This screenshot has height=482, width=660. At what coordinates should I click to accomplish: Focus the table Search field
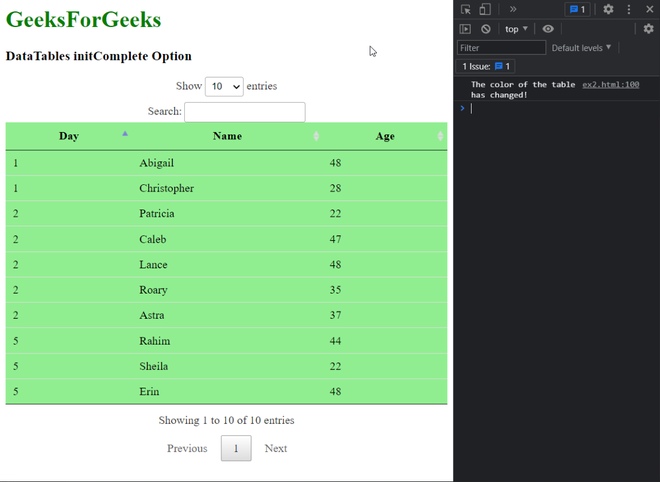[245, 112]
